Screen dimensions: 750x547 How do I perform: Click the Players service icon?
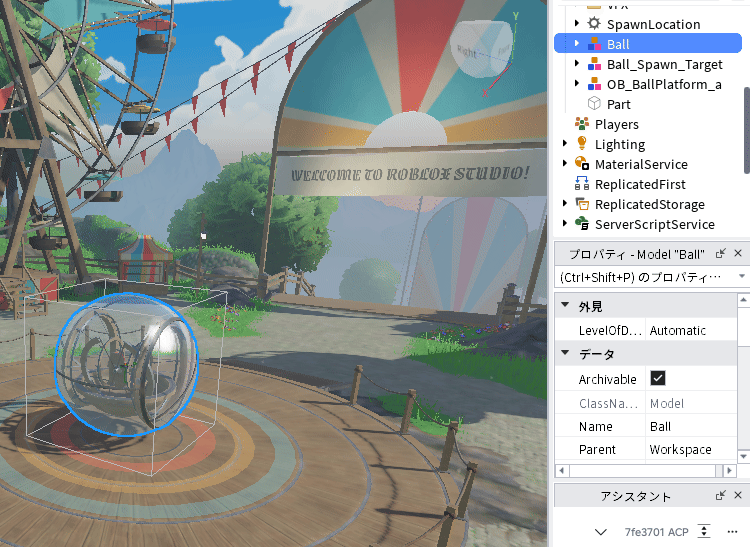point(582,124)
